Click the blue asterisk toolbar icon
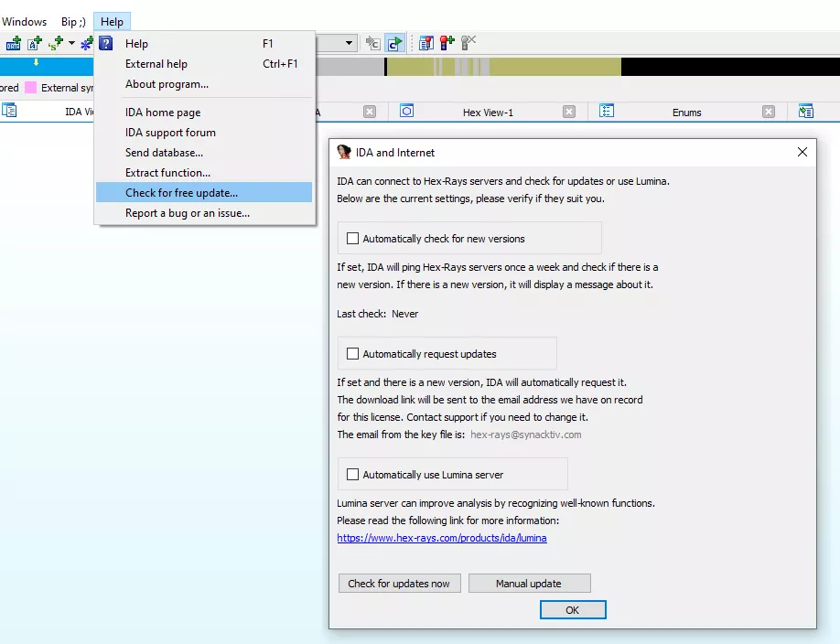 86,44
